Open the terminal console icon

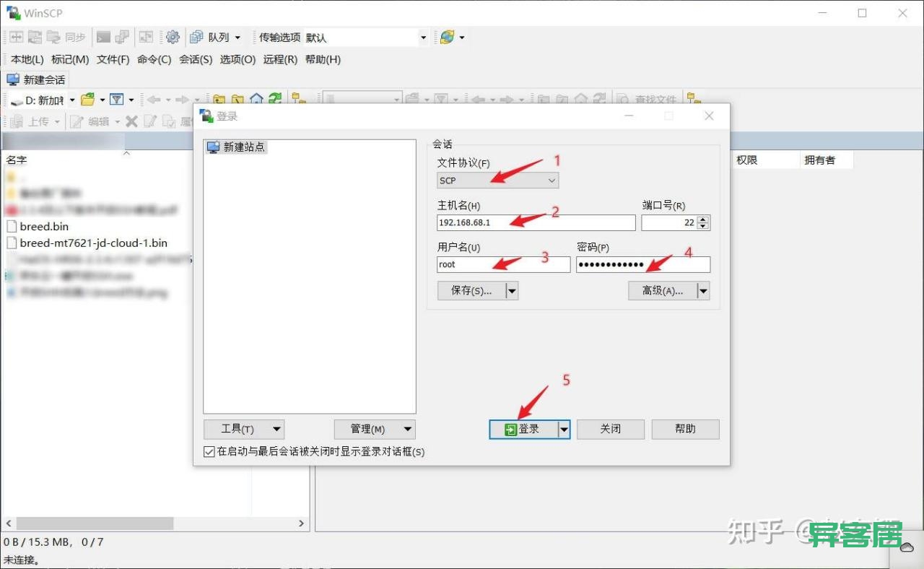[103, 37]
